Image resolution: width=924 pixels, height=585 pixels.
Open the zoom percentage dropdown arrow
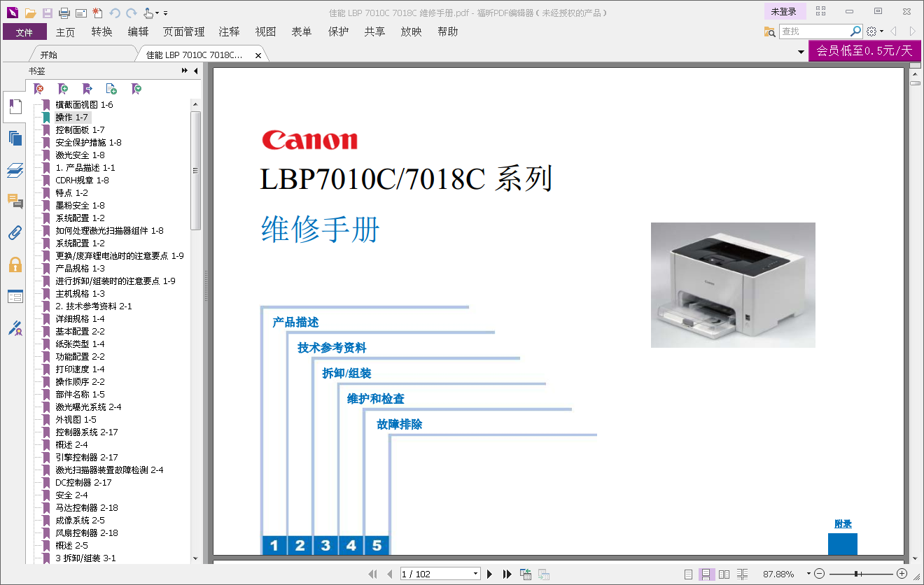(808, 574)
